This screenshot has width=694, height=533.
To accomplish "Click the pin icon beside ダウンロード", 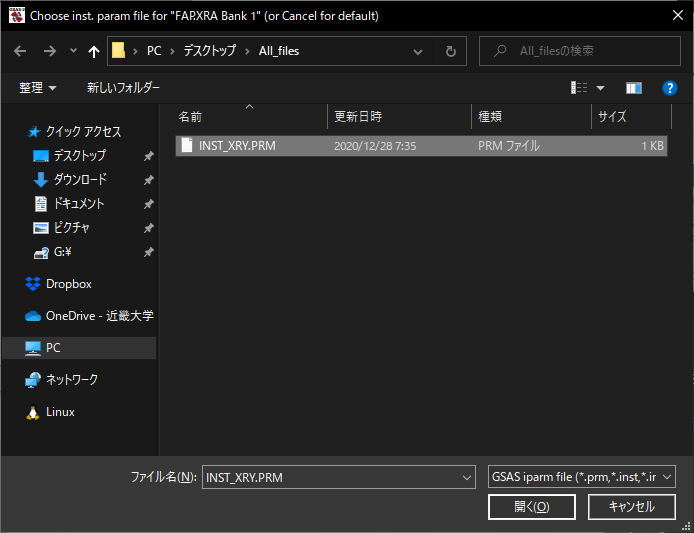I will click(149, 180).
